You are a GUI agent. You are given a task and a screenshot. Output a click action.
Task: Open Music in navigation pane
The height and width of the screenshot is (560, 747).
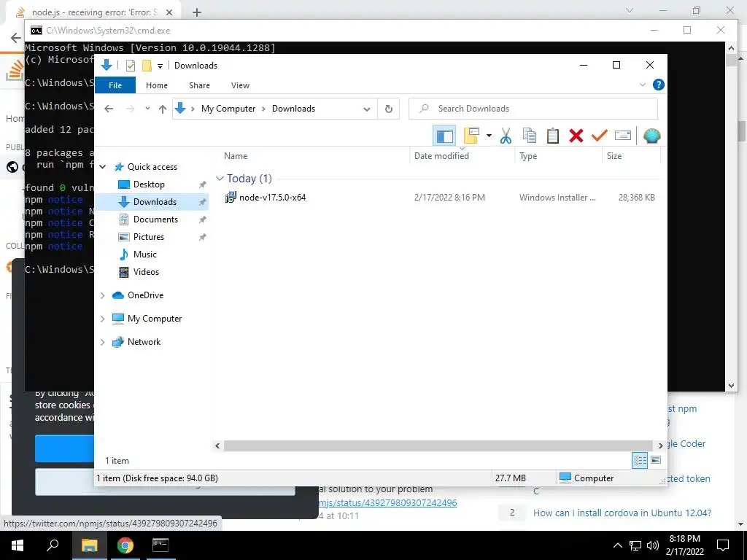[x=145, y=254]
